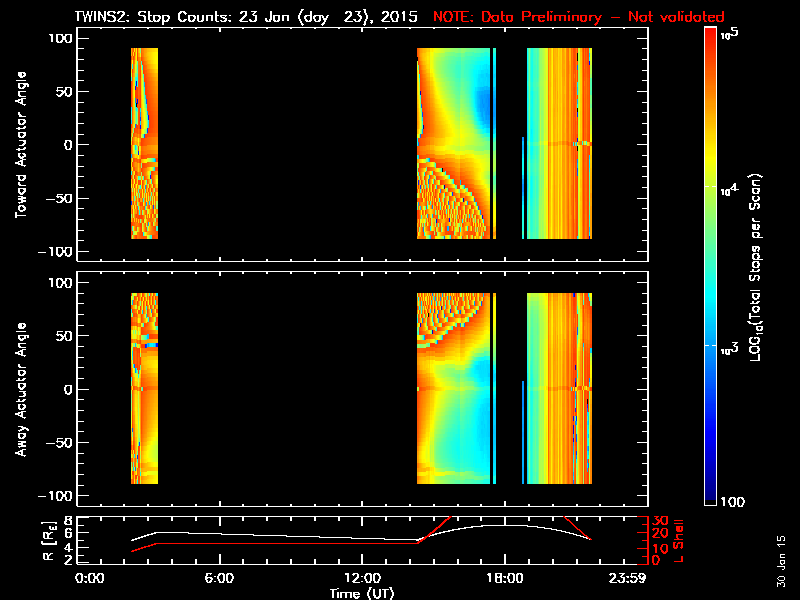
Task: Click the 10^4 label on the colorbar
Action: point(729,190)
